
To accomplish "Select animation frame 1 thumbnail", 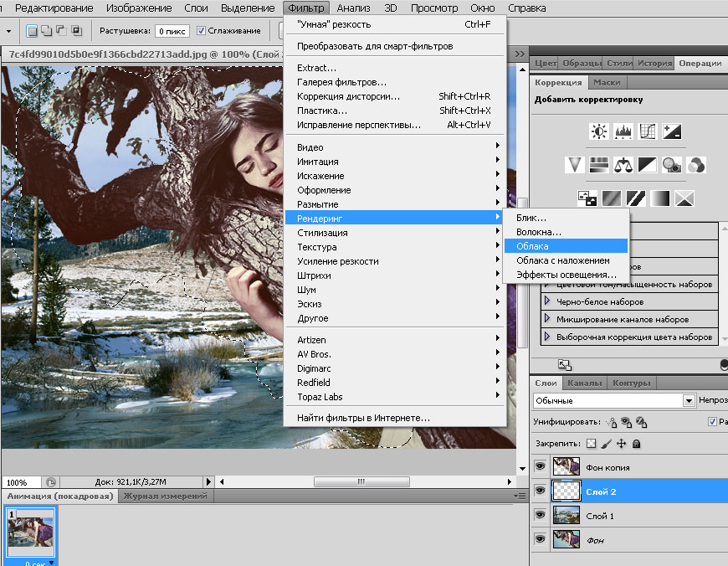I will click(x=31, y=532).
